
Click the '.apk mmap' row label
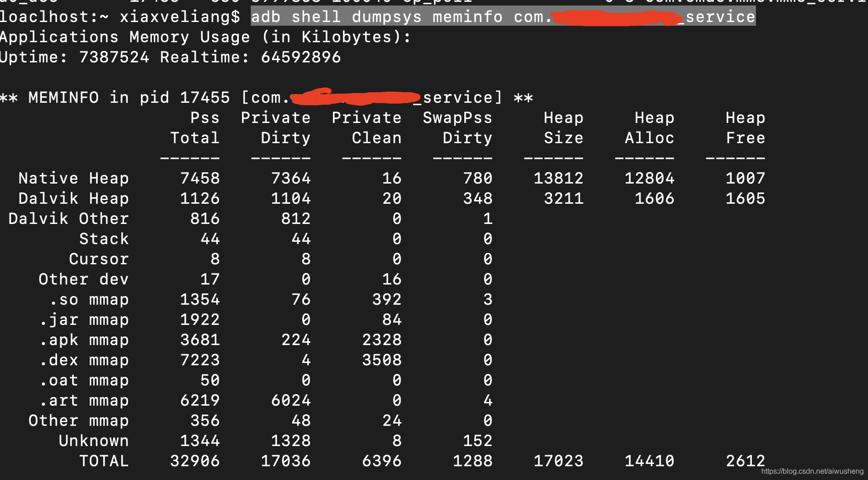pos(84,340)
